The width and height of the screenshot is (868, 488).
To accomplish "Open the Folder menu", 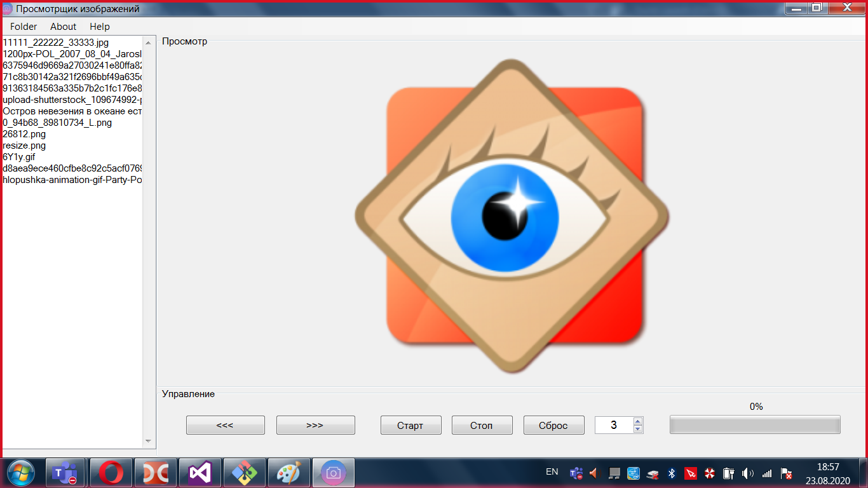I will point(22,27).
